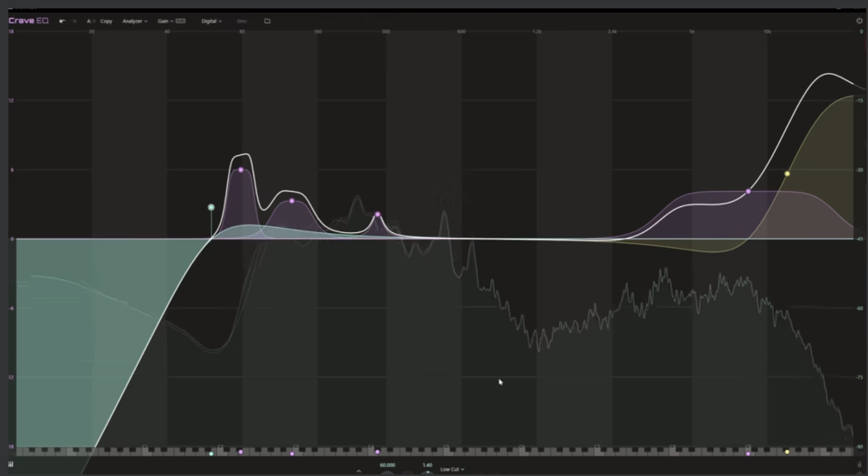868x476 pixels.
Task: Adjust the frequency knob under 60.000
Action: (x=387, y=473)
